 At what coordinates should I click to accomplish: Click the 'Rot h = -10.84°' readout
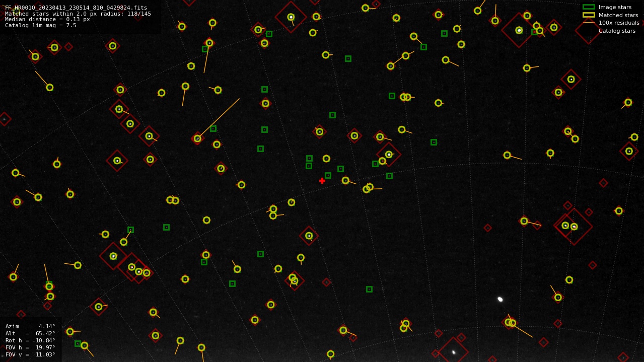(30, 340)
